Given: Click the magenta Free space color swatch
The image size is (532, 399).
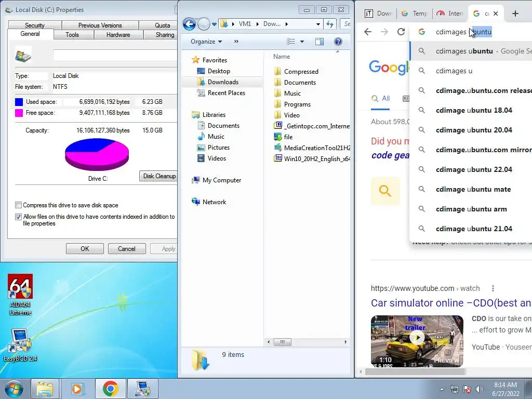Looking at the screenshot, I should tap(19, 113).
